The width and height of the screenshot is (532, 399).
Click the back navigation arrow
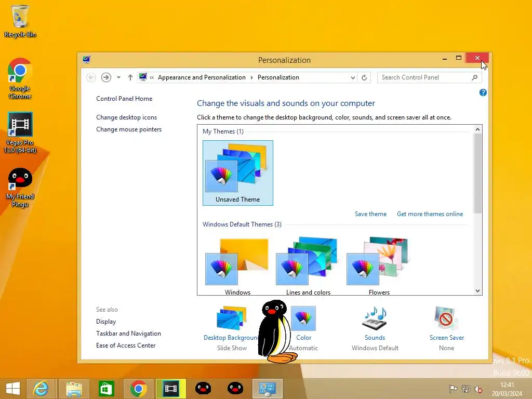(x=91, y=78)
